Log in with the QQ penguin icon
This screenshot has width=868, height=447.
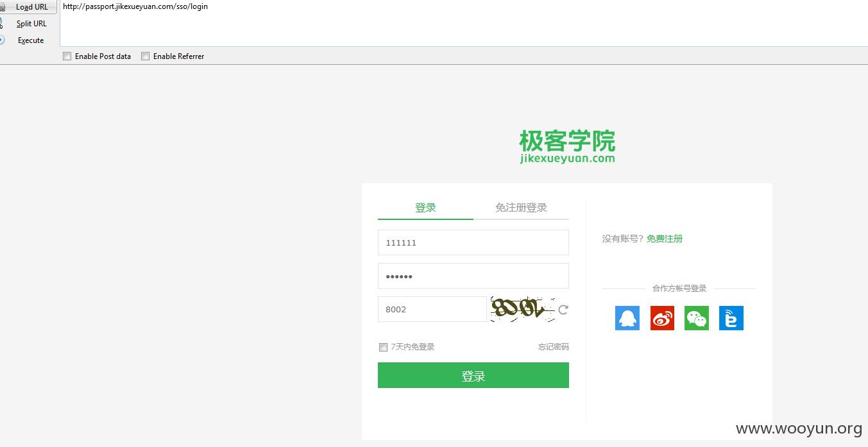[627, 318]
